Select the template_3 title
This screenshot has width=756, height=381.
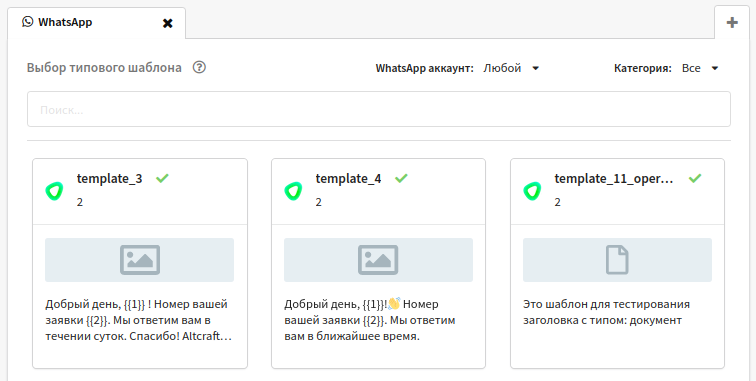pos(109,179)
